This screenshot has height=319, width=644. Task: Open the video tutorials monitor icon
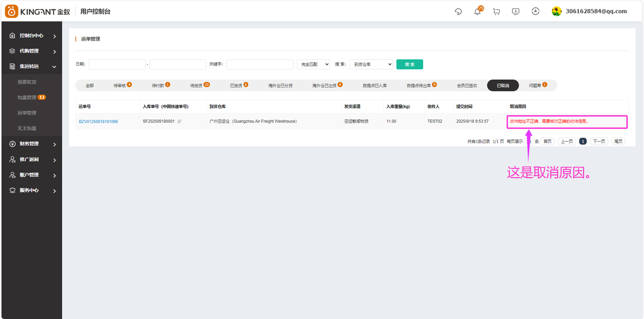point(516,11)
